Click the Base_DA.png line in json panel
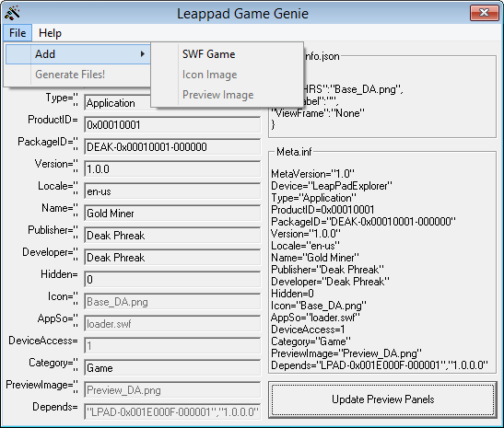The image size is (504, 428). click(353, 89)
